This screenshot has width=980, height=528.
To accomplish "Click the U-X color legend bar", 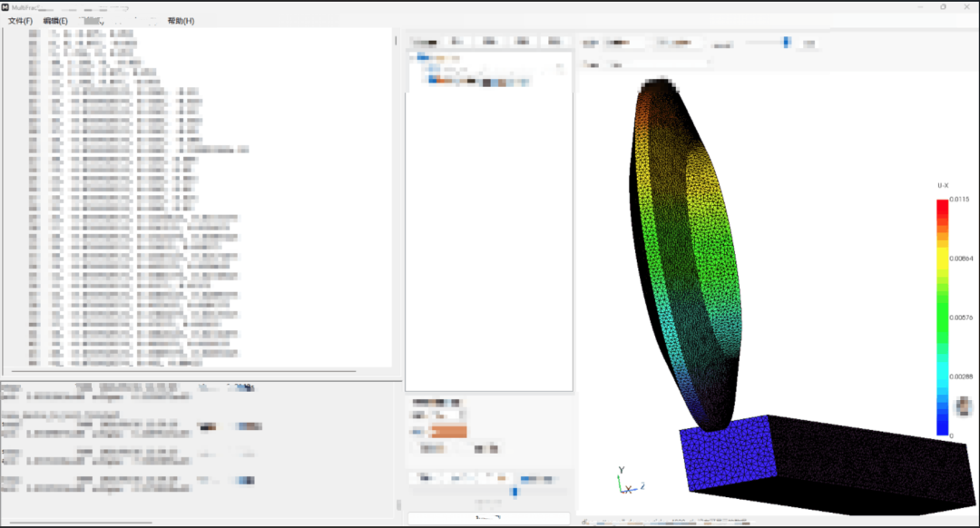I will click(x=942, y=317).
